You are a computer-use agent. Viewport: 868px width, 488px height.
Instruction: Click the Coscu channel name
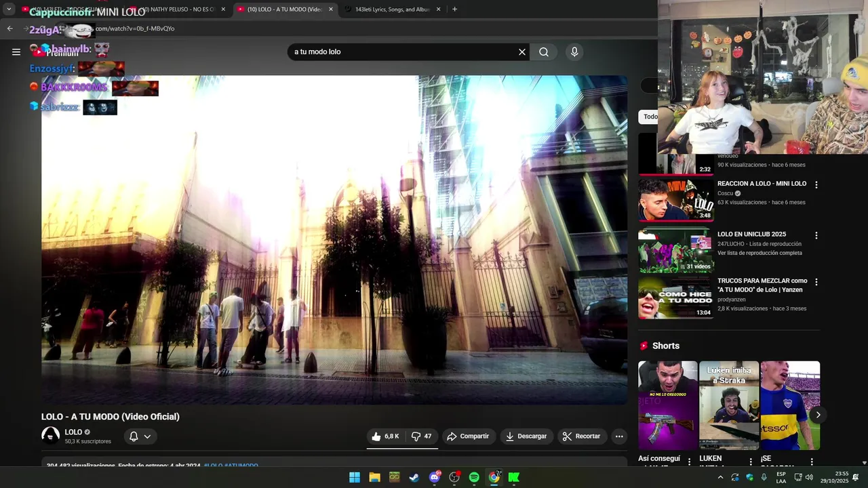click(725, 193)
